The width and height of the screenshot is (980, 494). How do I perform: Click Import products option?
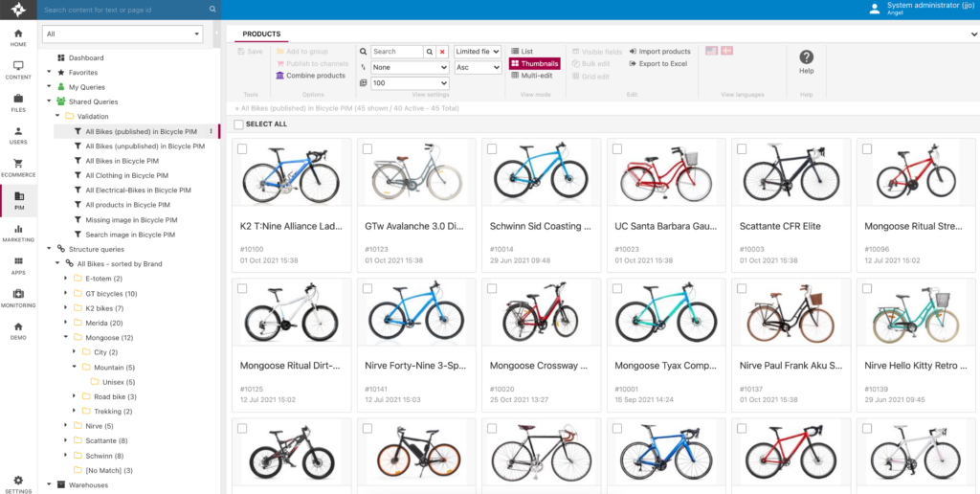coord(660,52)
